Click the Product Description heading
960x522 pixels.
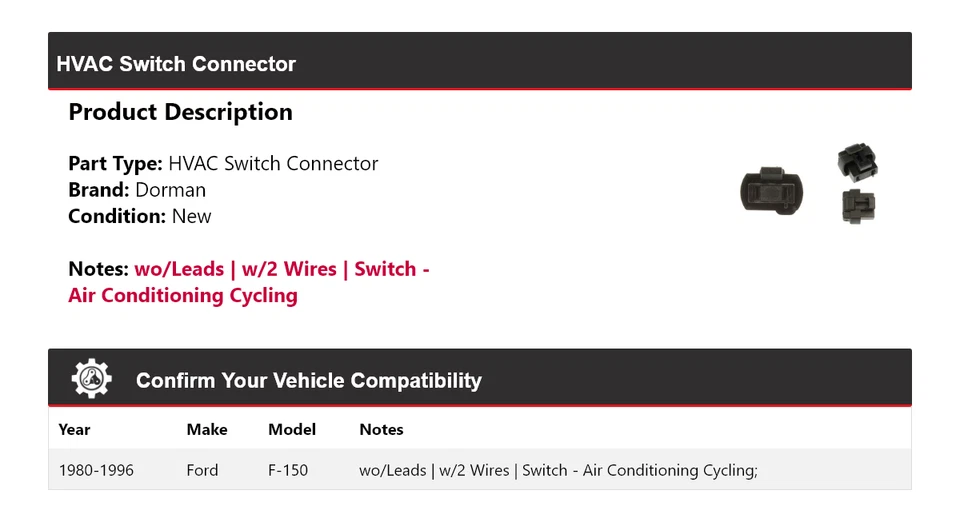click(180, 112)
